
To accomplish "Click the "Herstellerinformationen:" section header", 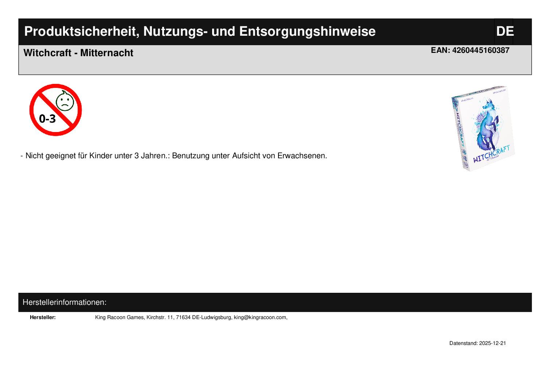I will click(x=65, y=302).
